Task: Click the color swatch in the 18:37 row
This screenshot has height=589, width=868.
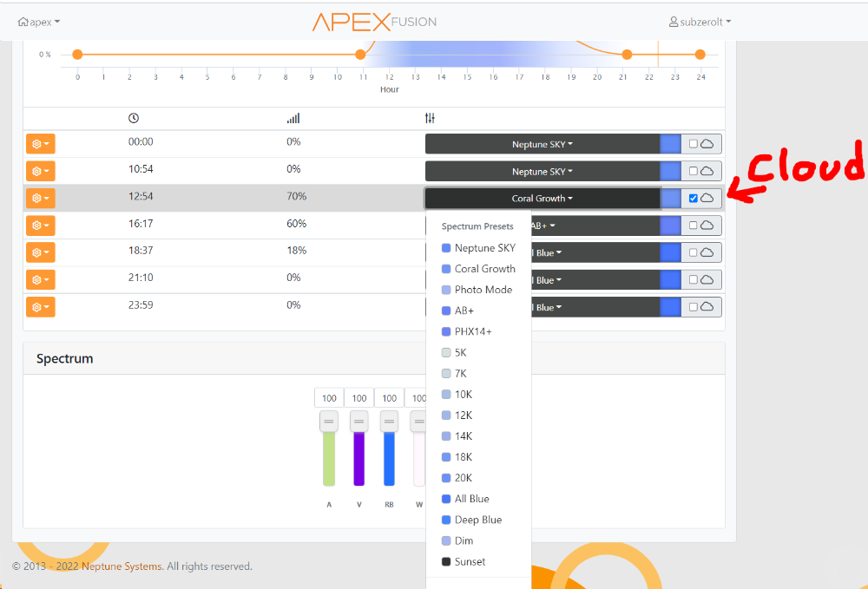Action: pos(670,252)
